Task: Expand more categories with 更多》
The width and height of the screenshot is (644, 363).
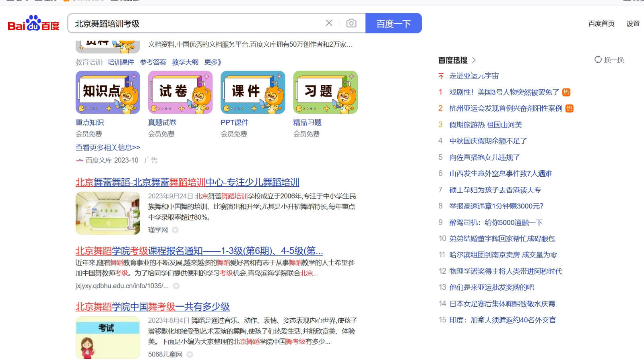Action: (x=213, y=62)
